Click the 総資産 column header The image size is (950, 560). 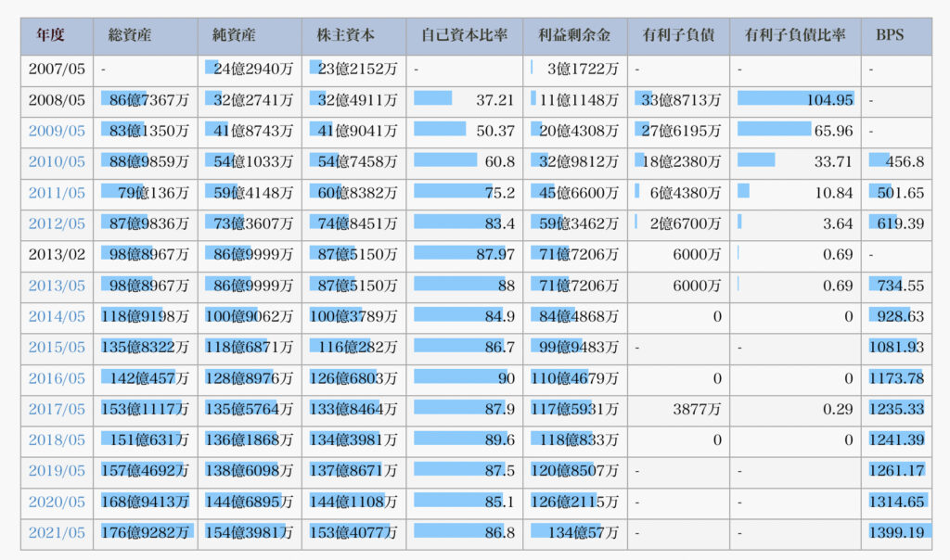click(x=146, y=36)
